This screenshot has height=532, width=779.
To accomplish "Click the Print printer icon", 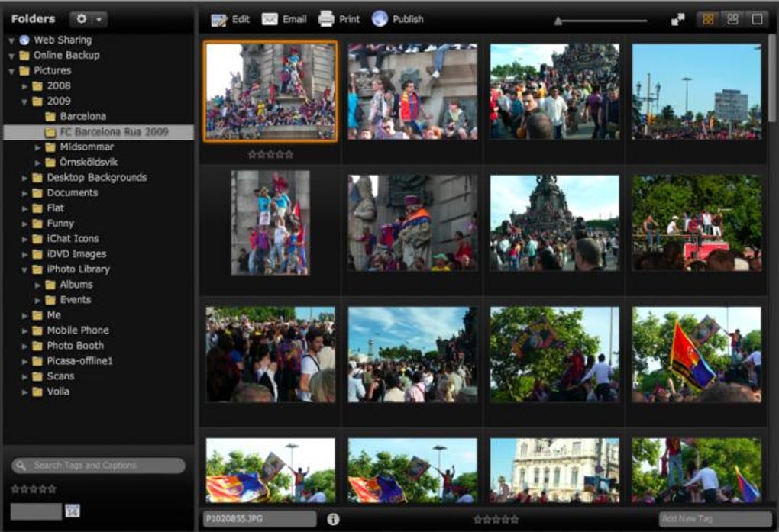I will pyautogui.click(x=326, y=19).
